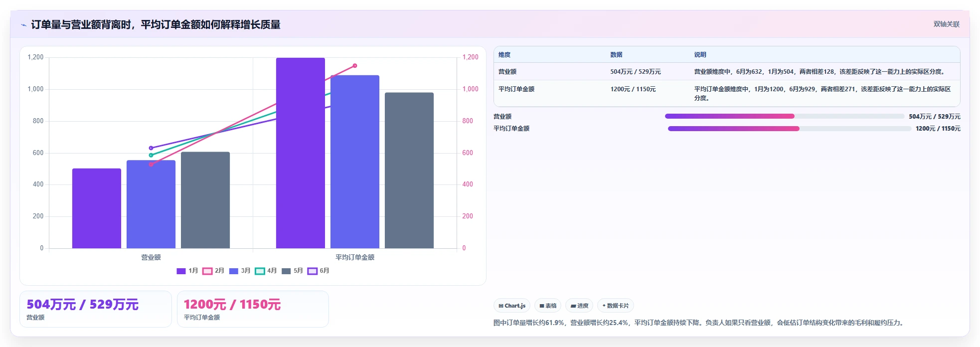
Task: Click the 3月 blue bar under 平均订单金额
Action: coord(355,162)
